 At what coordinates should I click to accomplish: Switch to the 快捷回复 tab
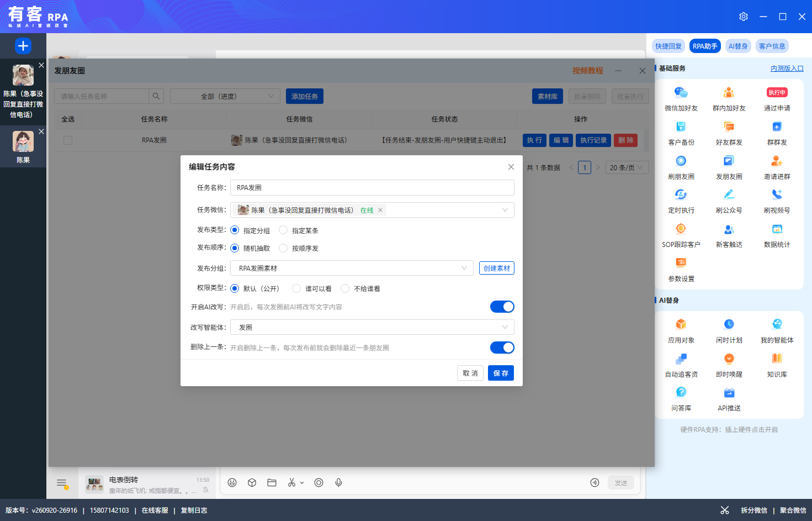coord(668,46)
